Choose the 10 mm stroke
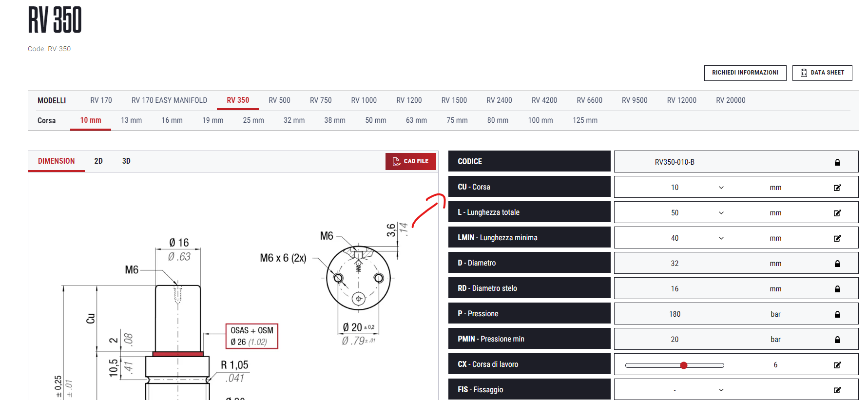 coord(91,120)
